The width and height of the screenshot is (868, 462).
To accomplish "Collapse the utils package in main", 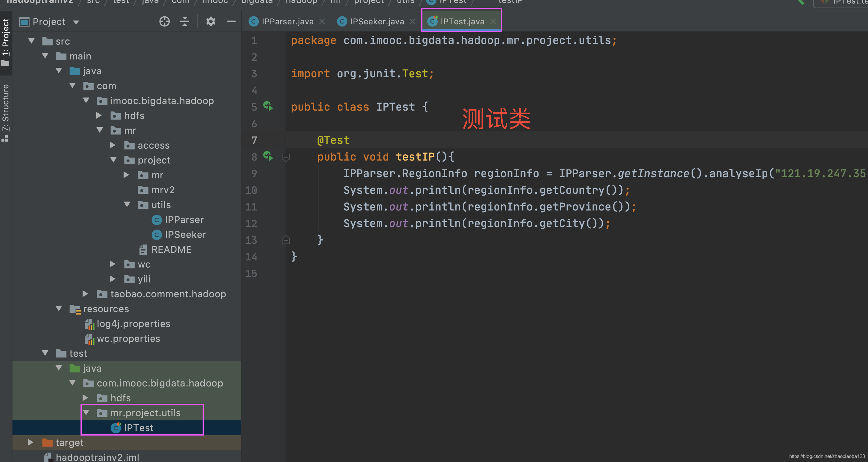I will tap(127, 204).
